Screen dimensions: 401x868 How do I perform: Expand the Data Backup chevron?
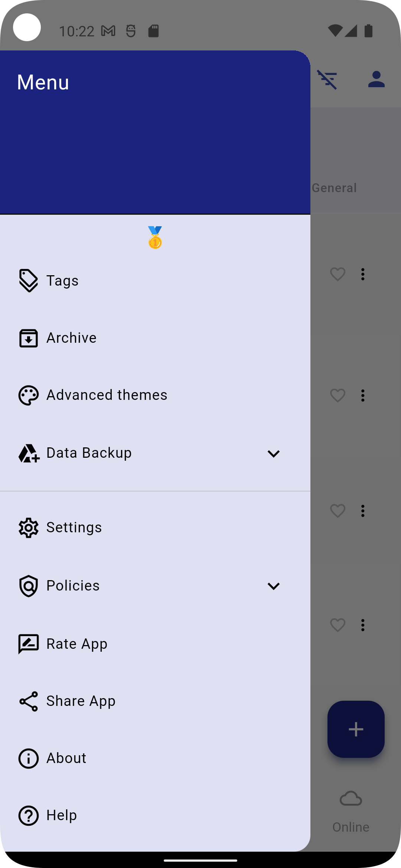point(274,454)
